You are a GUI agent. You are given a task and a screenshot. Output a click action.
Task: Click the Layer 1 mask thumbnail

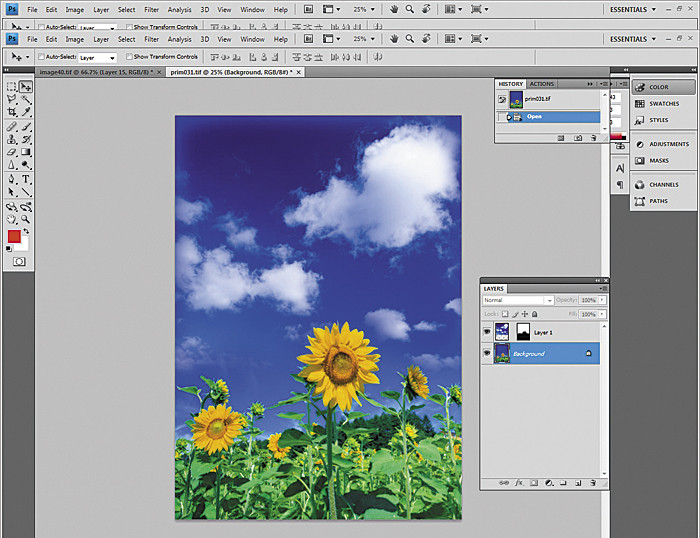523,331
